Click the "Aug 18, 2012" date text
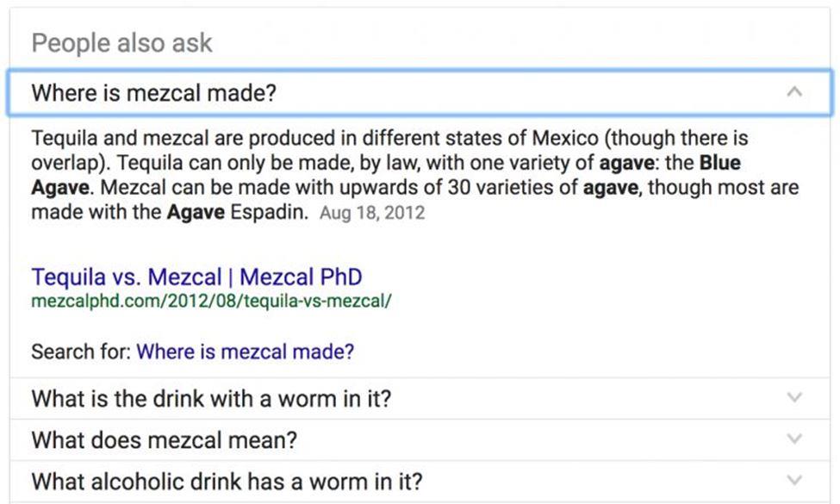Viewport: 840px width, 504px height. click(x=371, y=212)
